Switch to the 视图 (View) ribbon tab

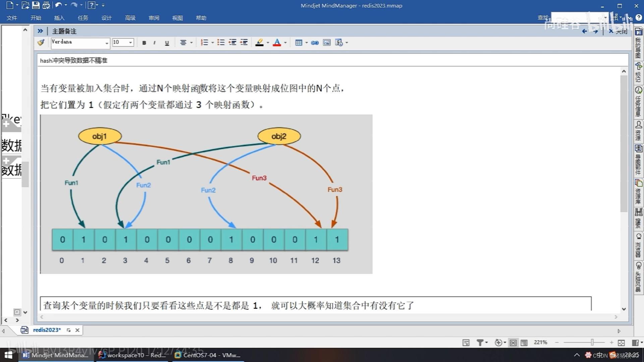177,18
